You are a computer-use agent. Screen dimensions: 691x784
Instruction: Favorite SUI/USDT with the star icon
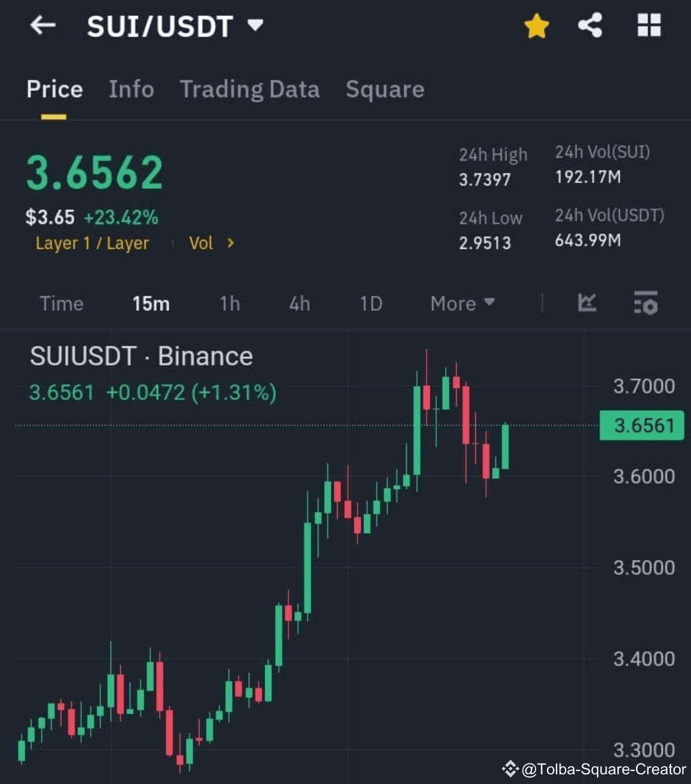536,26
